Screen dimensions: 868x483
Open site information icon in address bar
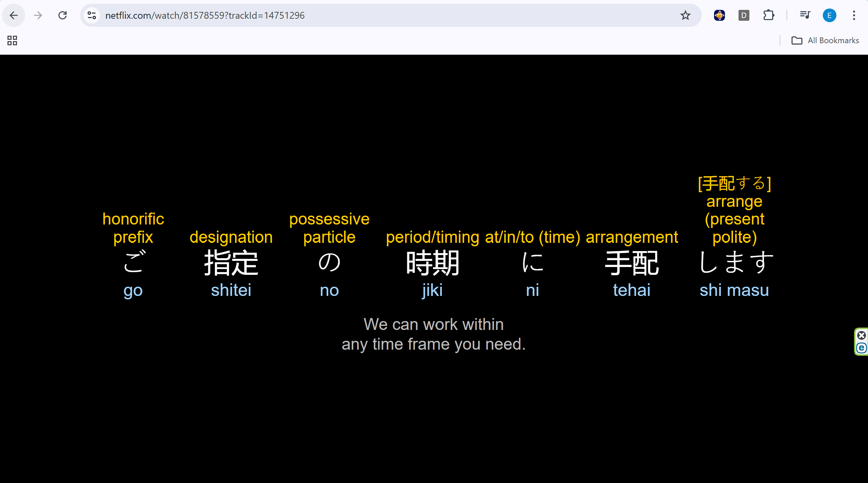tap(92, 15)
